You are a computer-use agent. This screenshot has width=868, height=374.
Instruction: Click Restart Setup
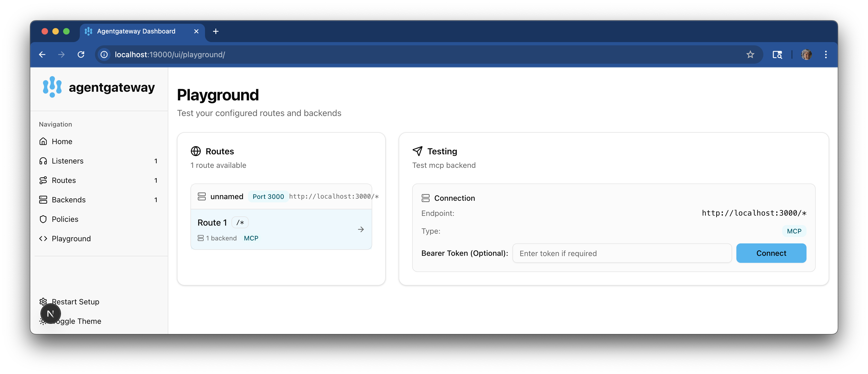point(76,301)
